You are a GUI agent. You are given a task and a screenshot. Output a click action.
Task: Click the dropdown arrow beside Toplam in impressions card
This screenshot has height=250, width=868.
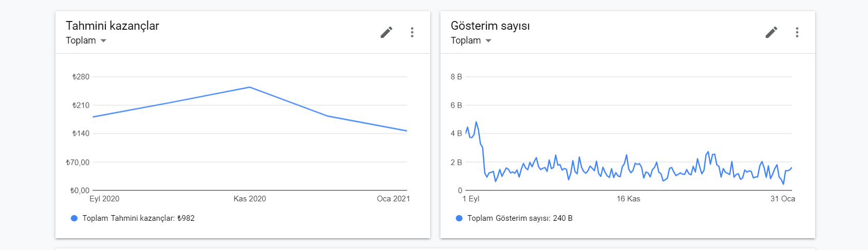click(488, 41)
